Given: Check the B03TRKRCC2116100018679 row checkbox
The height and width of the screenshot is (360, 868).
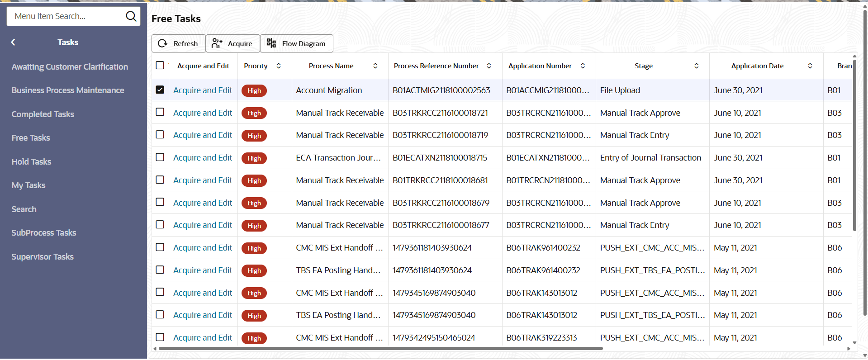Looking at the screenshot, I should (x=160, y=202).
